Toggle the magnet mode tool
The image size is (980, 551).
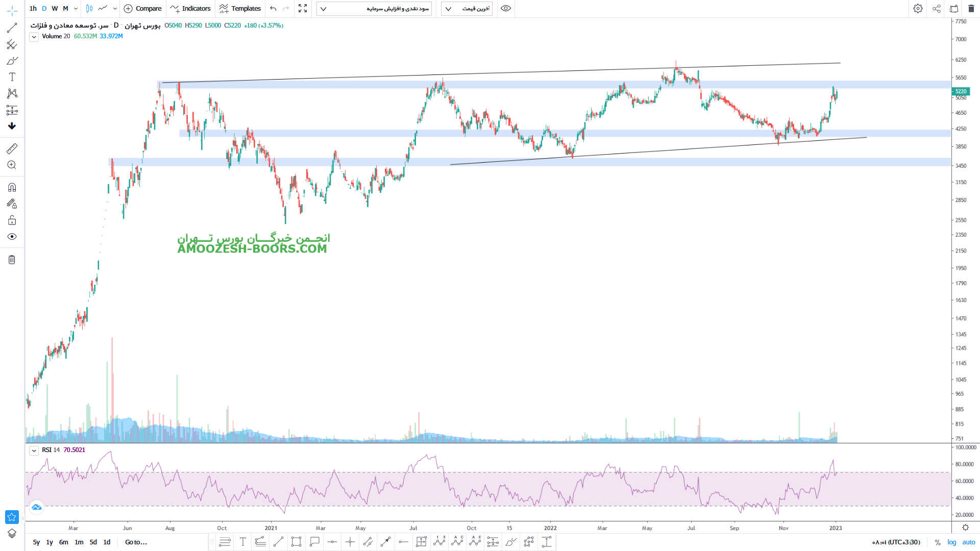tap(12, 187)
